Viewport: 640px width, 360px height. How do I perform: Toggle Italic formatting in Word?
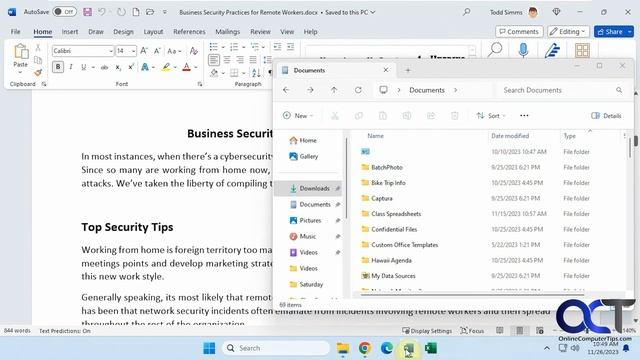tap(71, 67)
